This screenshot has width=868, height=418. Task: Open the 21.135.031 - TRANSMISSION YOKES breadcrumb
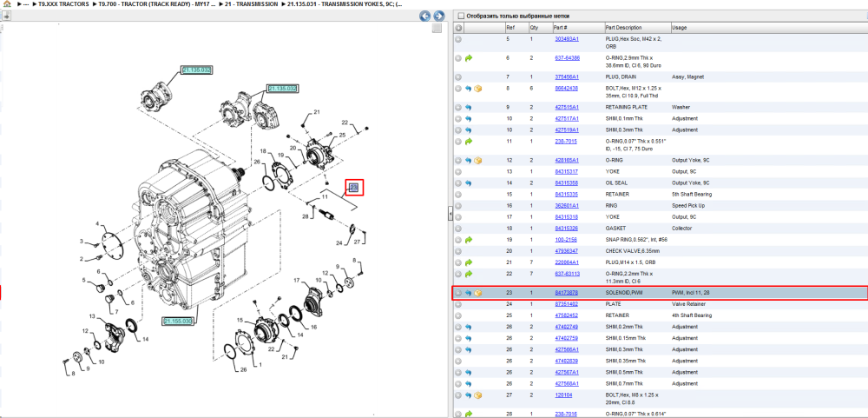(345, 3)
